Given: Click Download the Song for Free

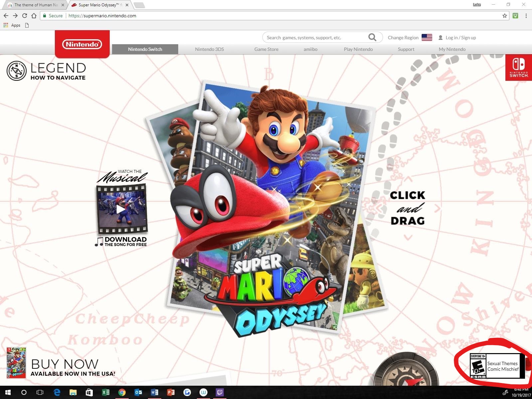Looking at the screenshot, I should click(x=125, y=242).
